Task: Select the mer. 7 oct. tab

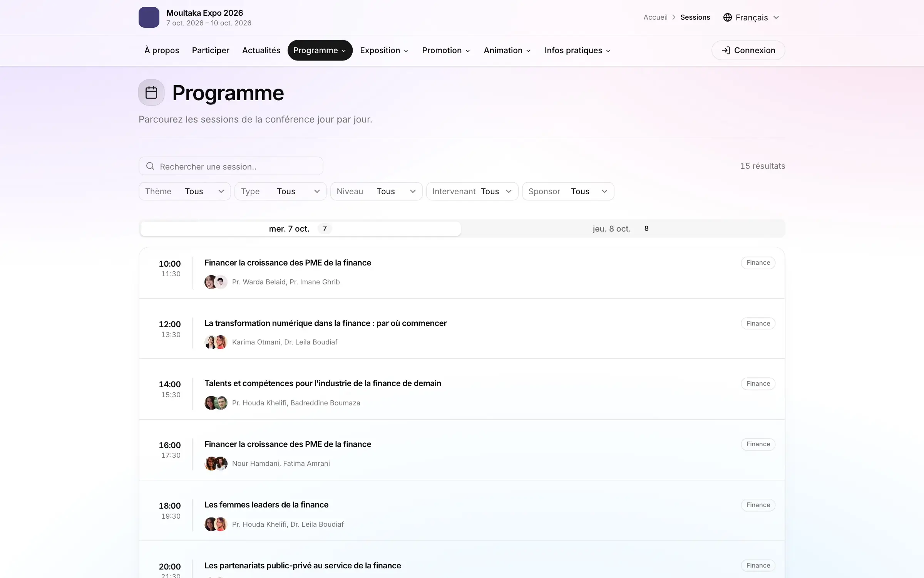Action: (x=300, y=229)
